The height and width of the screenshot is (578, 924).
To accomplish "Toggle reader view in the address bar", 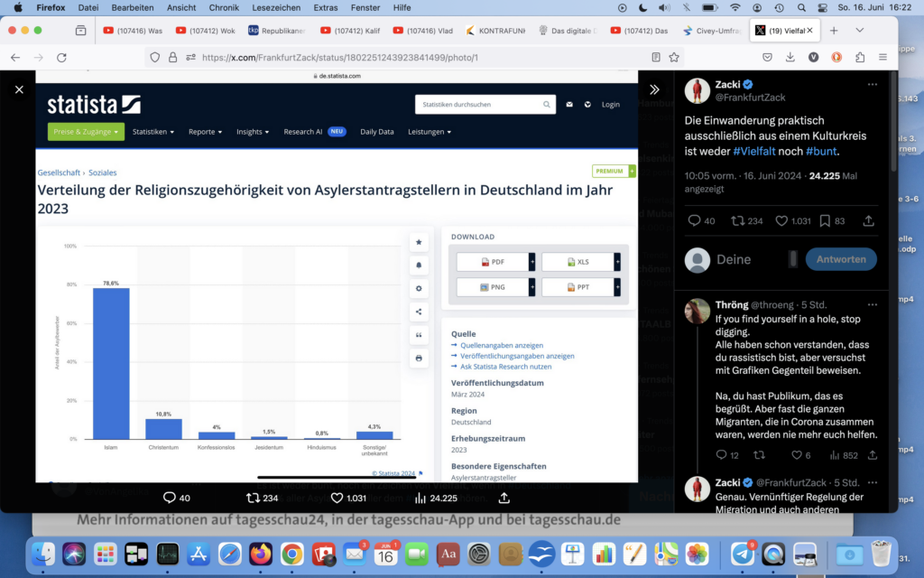I will [x=656, y=57].
